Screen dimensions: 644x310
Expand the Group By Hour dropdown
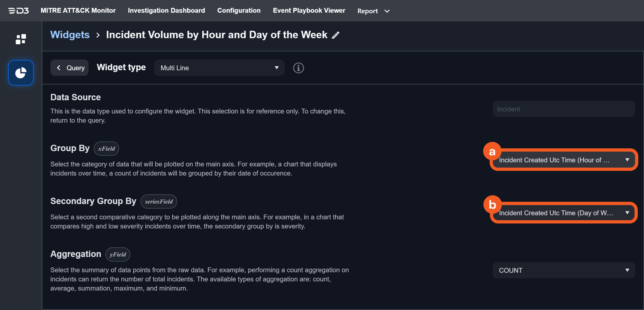(x=563, y=160)
